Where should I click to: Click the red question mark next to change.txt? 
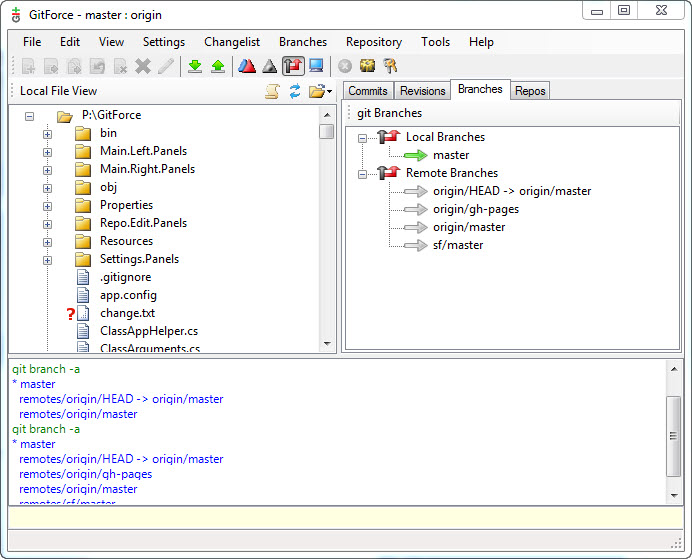tap(71, 314)
